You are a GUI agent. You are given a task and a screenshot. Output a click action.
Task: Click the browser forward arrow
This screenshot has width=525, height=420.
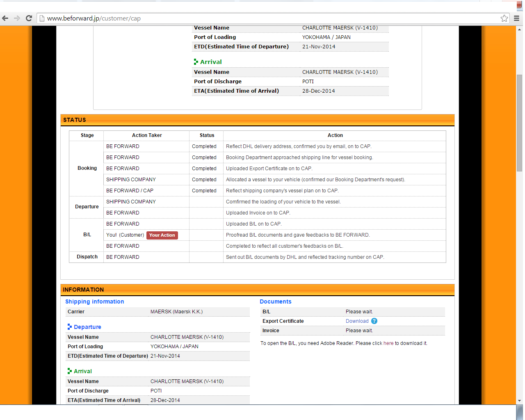tap(17, 18)
